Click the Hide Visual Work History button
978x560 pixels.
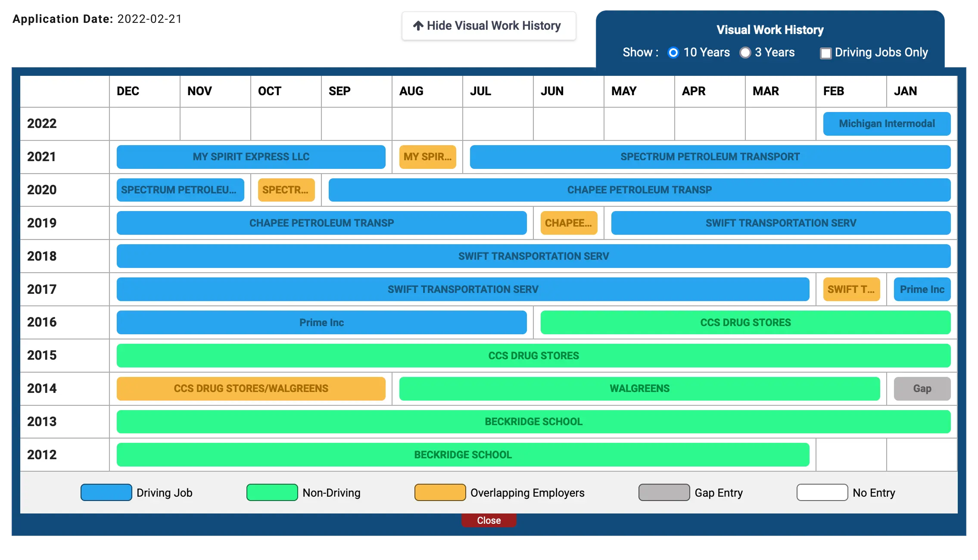tap(488, 26)
